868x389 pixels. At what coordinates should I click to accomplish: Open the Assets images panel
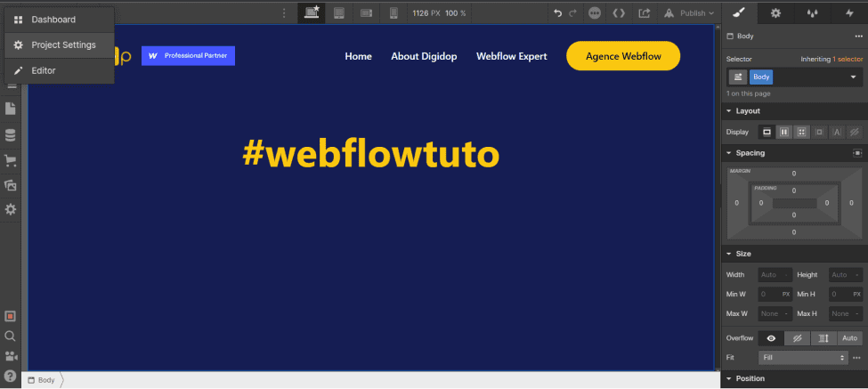click(x=10, y=185)
